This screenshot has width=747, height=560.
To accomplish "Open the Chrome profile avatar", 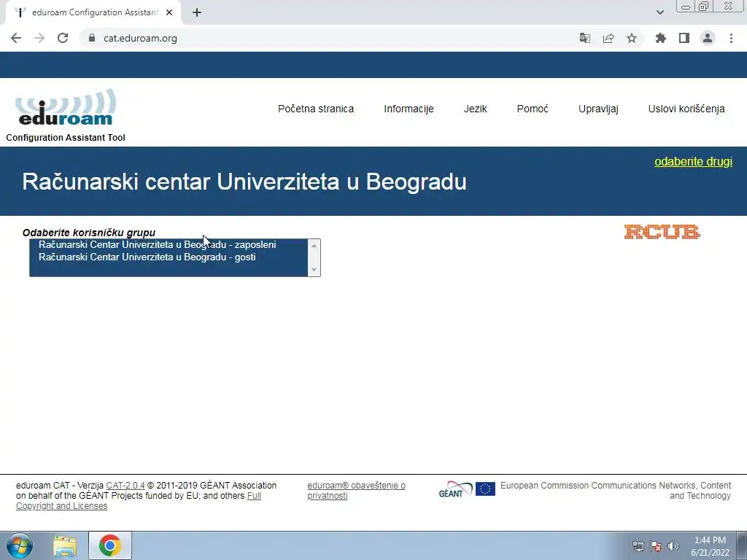I will [708, 38].
